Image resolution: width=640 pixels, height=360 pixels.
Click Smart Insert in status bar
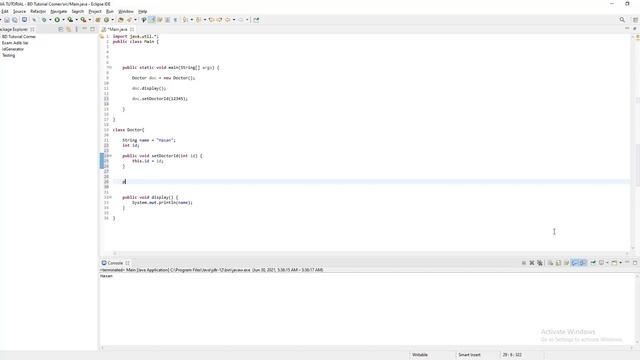(469, 355)
